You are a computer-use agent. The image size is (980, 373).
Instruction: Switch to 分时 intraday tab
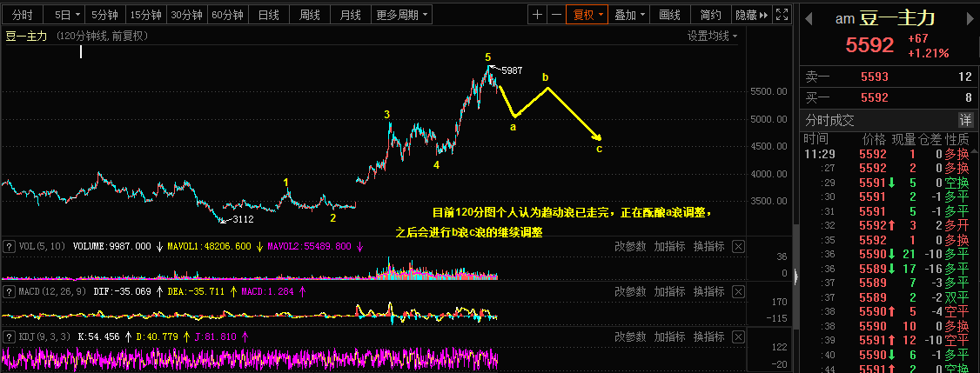coord(23,15)
